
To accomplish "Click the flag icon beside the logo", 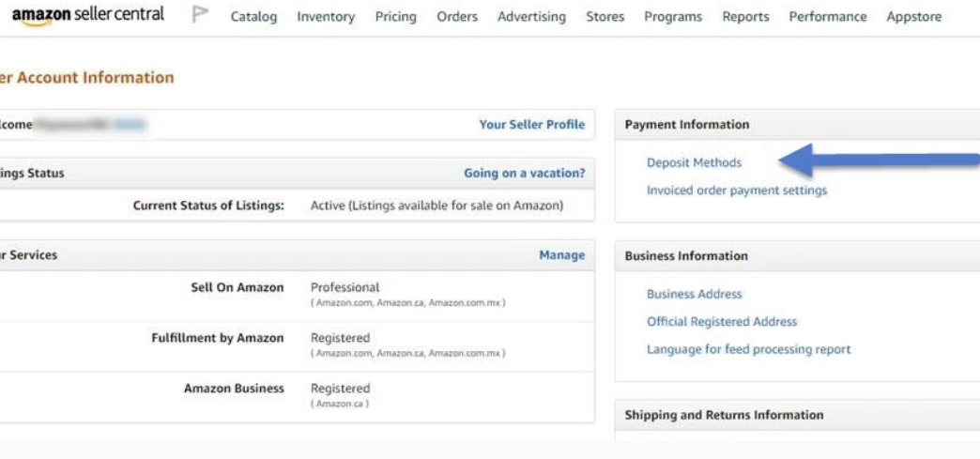I will 200,16.
